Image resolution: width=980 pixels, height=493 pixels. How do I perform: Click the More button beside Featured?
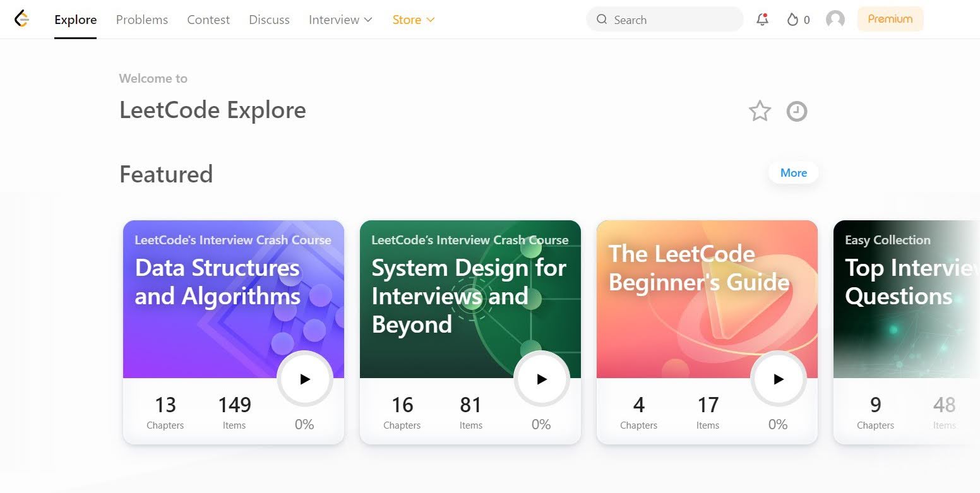pos(794,173)
